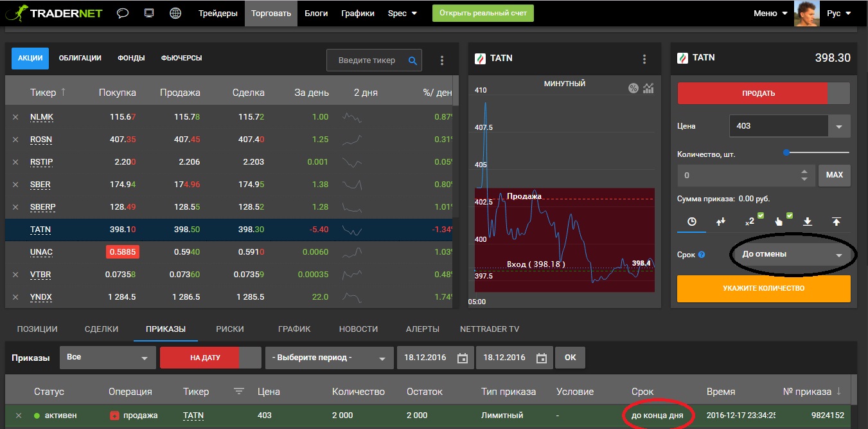Image resolution: width=868 pixels, height=429 pixels.
Task: Open the chat speech bubble icon
Action: 123,13
